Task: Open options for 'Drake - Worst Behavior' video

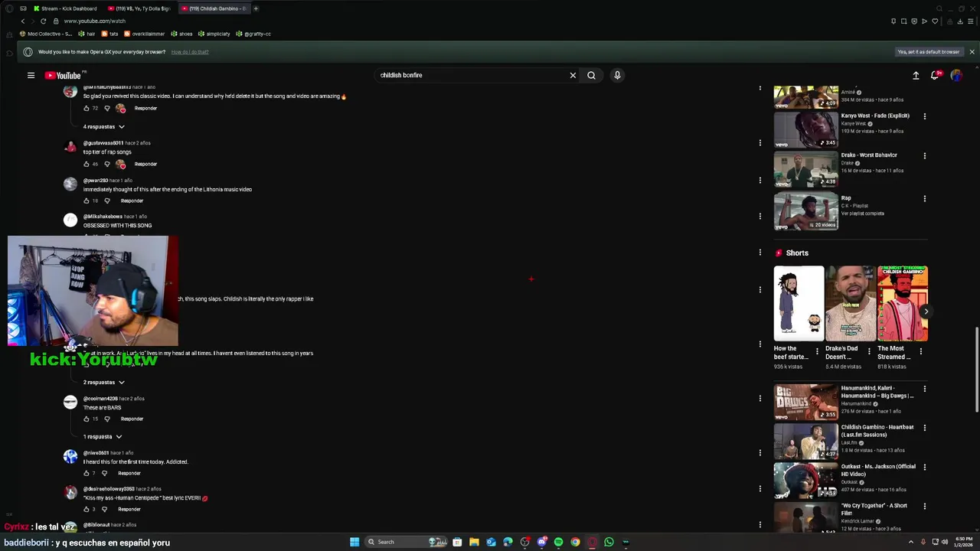Action: 924,155
